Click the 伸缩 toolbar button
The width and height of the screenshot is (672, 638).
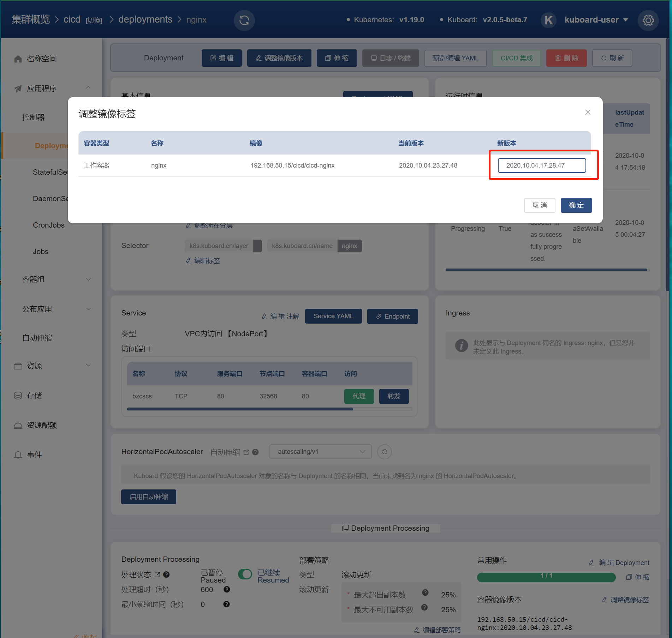click(x=337, y=58)
